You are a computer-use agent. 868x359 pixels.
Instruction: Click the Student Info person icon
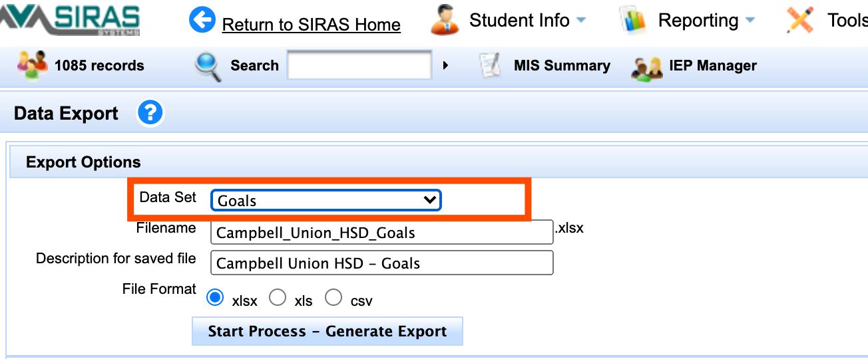(445, 20)
